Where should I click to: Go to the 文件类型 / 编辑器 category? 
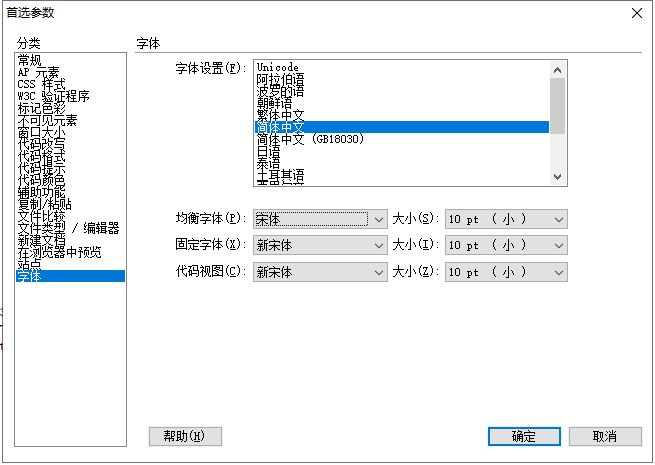pyautogui.click(x=68, y=228)
